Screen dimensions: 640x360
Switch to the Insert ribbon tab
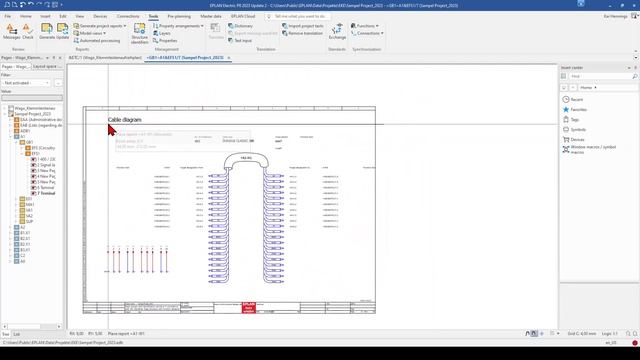tap(45, 16)
